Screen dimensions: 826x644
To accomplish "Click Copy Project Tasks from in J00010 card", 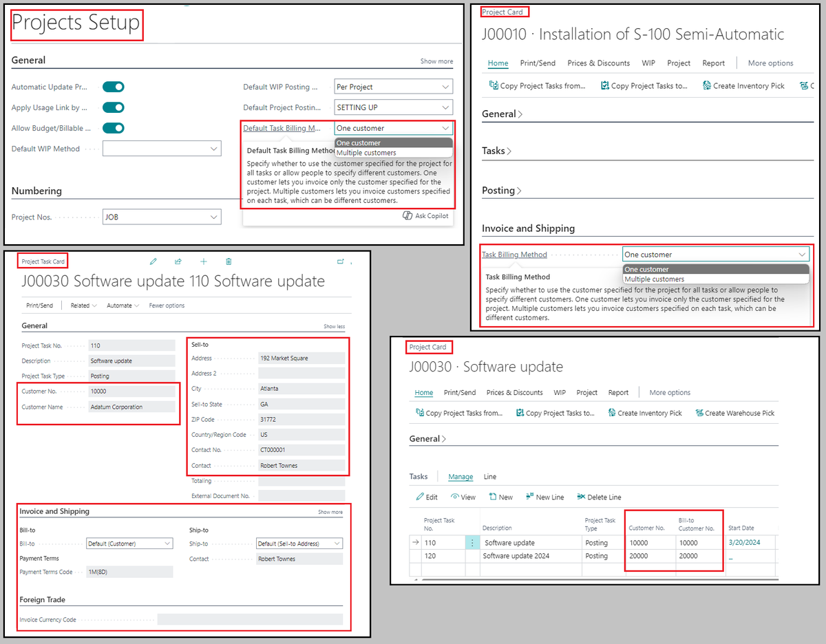I will click(x=537, y=86).
